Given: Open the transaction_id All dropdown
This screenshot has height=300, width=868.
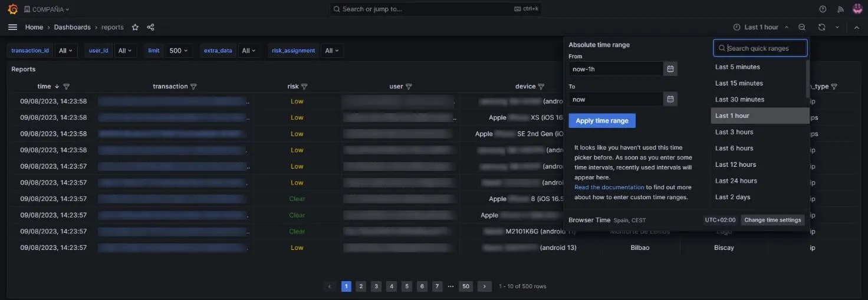Looking at the screenshot, I should [65, 51].
